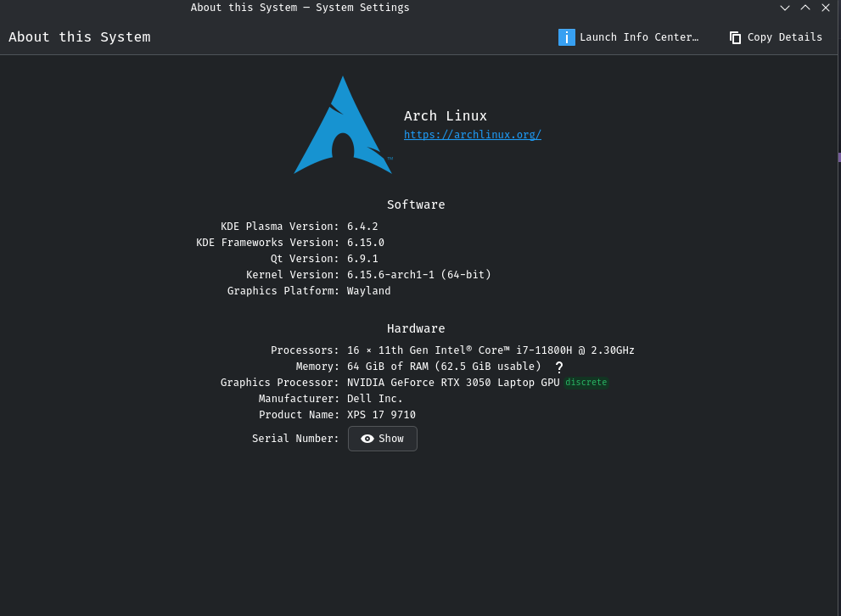
Task: Click the eye icon for serial number
Action: click(367, 439)
